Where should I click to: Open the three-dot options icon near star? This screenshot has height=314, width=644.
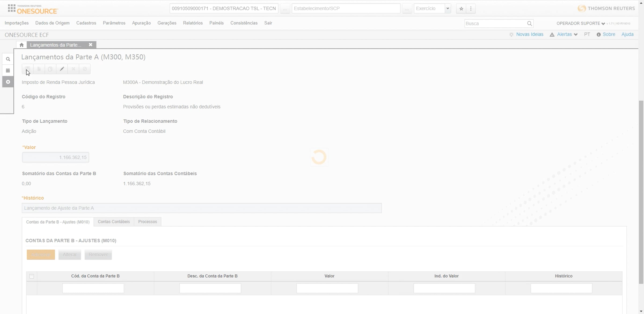click(x=471, y=9)
